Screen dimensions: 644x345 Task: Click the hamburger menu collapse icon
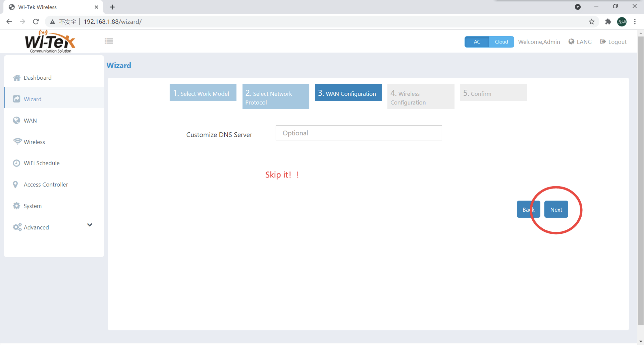point(109,41)
